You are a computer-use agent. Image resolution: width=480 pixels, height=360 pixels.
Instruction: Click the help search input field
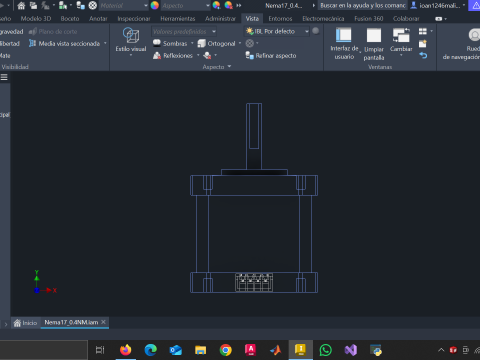coord(363,5)
